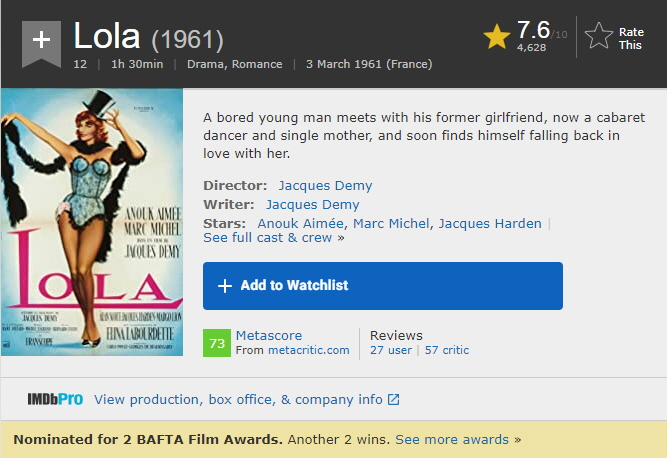
Task: Click the gold star rating icon
Action: 497,37
